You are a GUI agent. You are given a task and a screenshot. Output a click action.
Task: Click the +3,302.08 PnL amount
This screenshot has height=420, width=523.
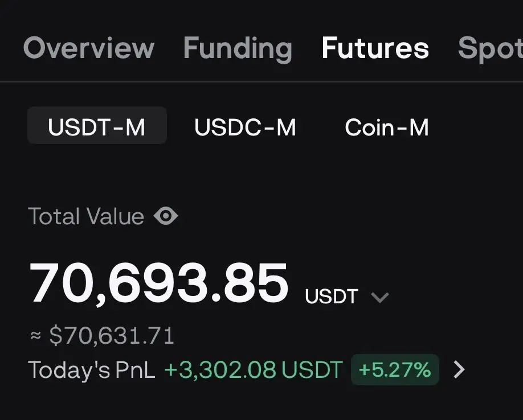tap(220, 370)
